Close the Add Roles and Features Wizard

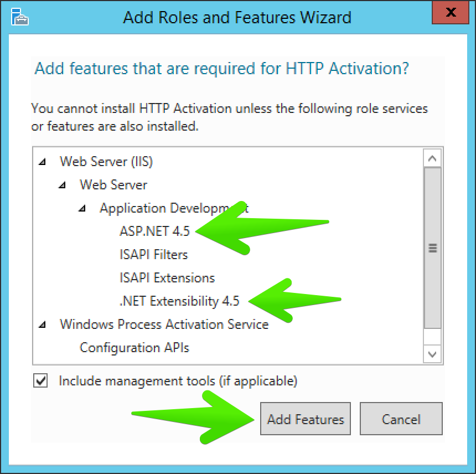451,12
